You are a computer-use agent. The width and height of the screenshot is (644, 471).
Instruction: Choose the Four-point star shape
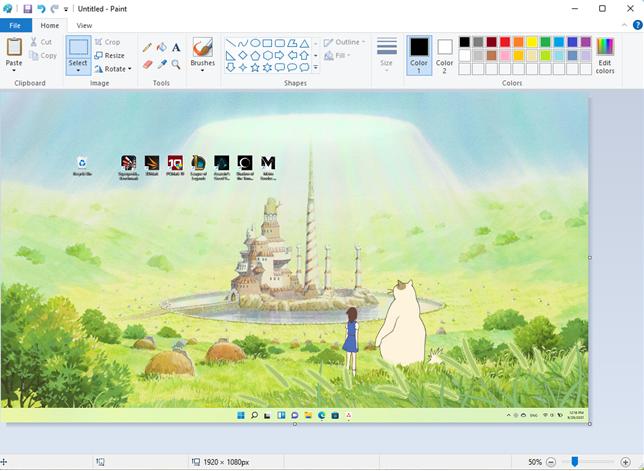tap(243, 67)
